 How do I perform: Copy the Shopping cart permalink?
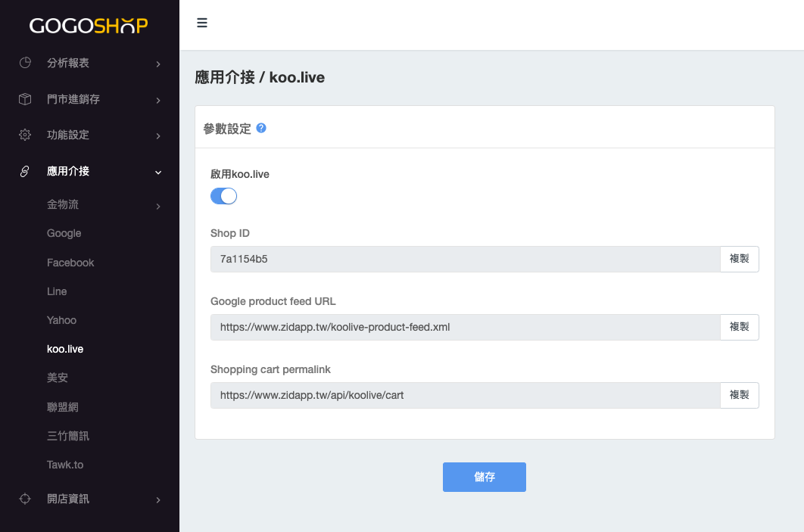click(x=740, y=395)
